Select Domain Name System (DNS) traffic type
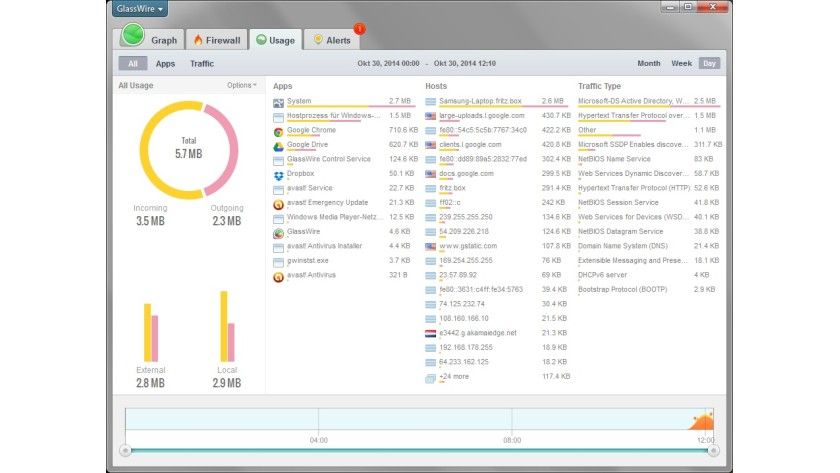This screenshot has height=473, width=840. 622,246
